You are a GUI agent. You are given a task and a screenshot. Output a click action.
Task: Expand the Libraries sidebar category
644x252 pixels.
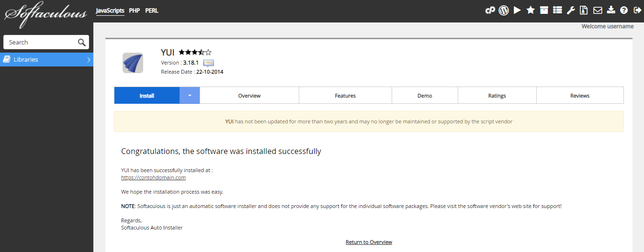point(46,60)
